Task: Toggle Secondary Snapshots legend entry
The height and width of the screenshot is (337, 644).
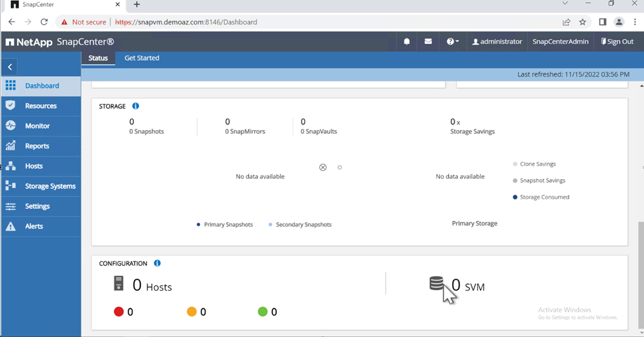Action: tap(300, 225)
